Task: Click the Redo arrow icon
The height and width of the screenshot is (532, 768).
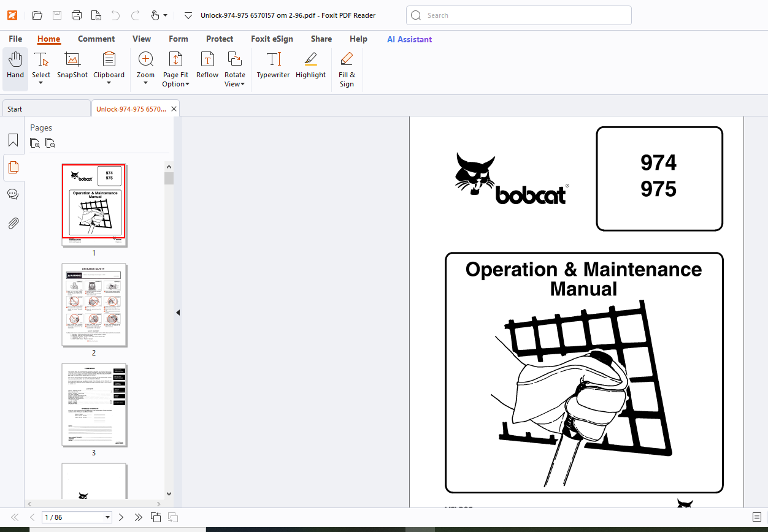Action: (135, 15)
